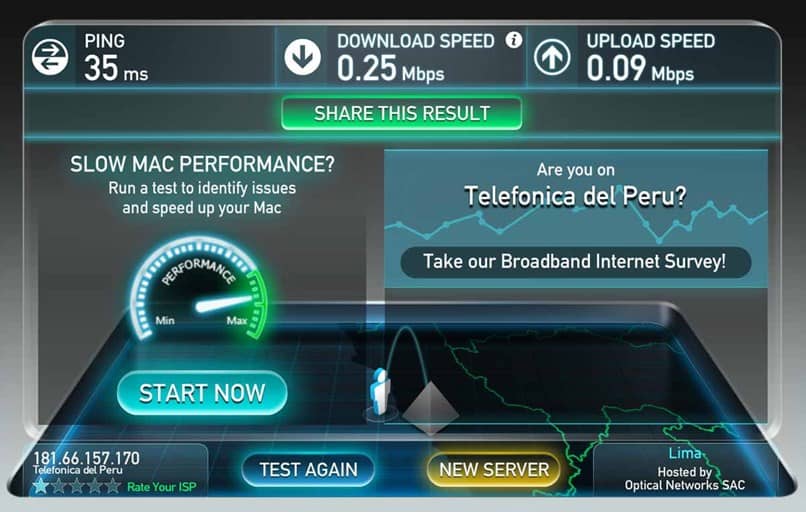Rate ISP with the third star
The width and height of the screenshot is (806, 512).
coord(77,486)
